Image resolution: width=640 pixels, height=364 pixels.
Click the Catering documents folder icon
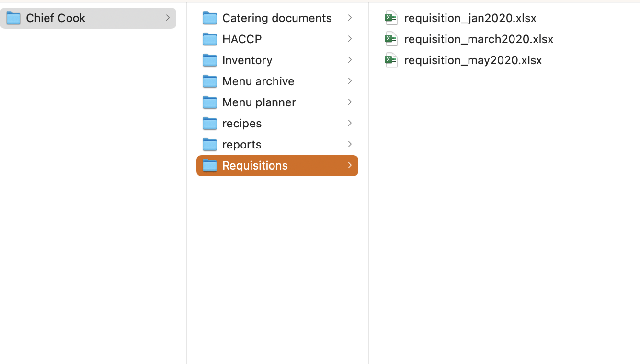[x=210, y=18]
